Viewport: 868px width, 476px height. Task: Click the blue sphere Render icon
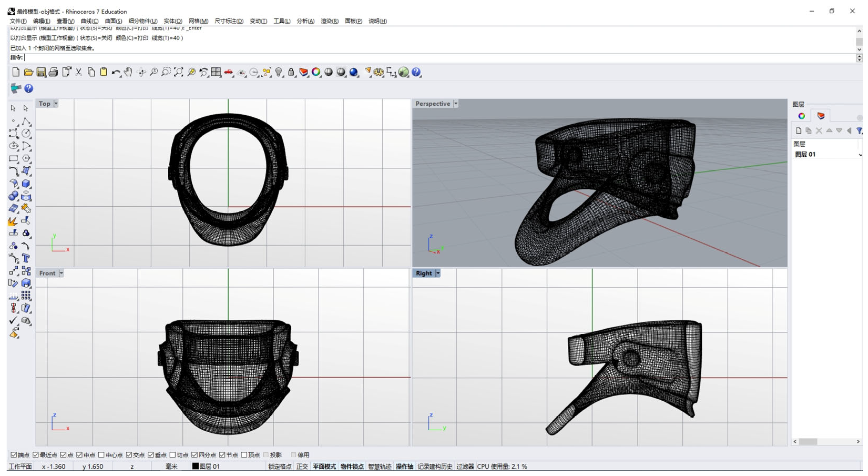pyautogui.click(x=353, y=72)
